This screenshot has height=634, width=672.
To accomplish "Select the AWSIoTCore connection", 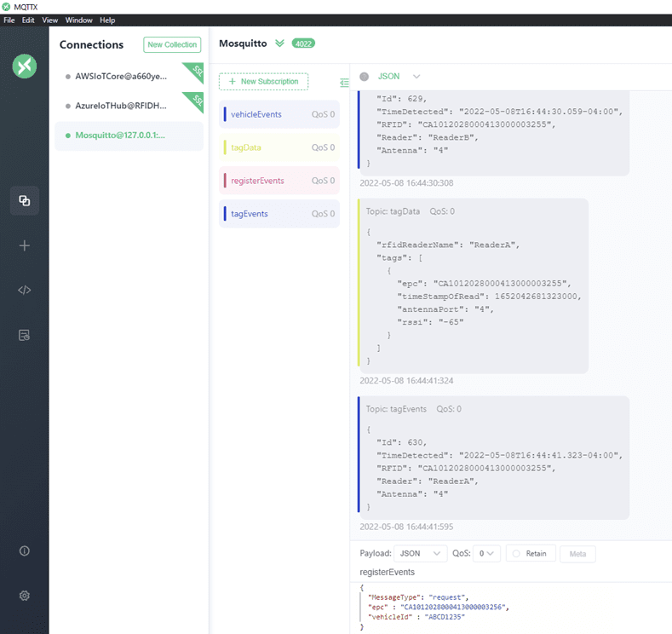I will pyautogui.click(x=129, y=77).
